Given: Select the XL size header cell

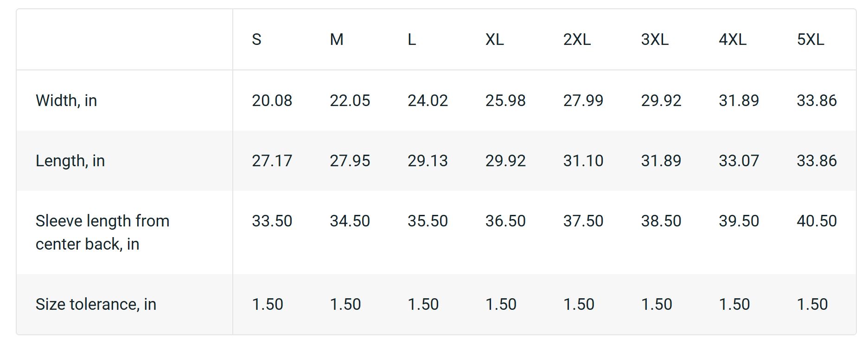Looking at the screenshot, I should pyautogui.click(x=494, y=40).
